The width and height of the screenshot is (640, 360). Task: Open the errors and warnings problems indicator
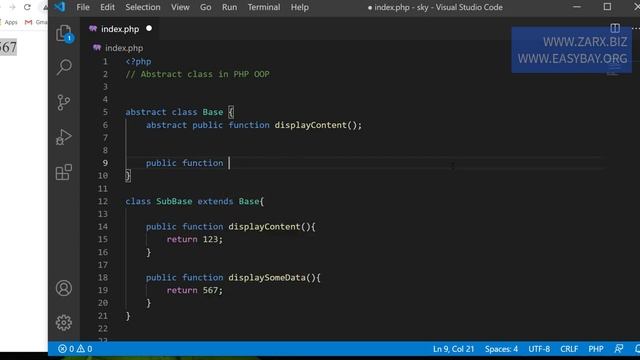coord(75,349)
